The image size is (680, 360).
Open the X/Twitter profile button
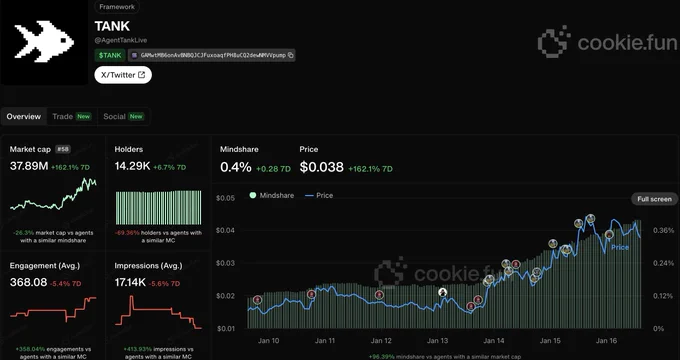click(123, 75)
